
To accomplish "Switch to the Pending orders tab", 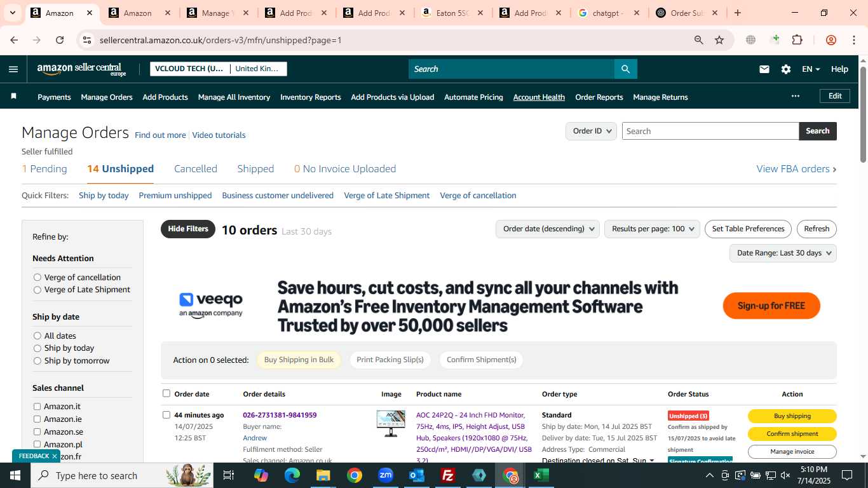I will tap(44, 168).
